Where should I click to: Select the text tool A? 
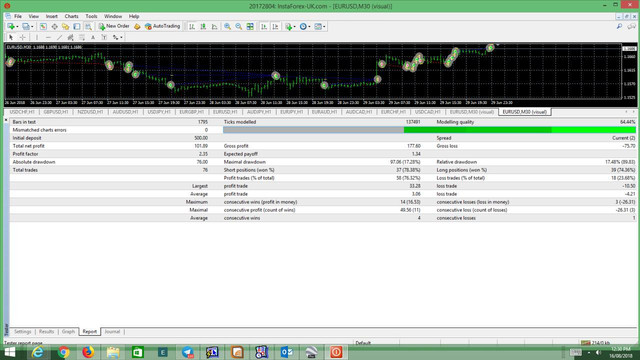coord(93,38)
